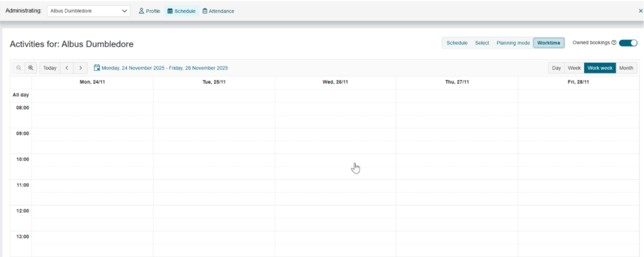Activate Planning mode
644x257 pixels.
click(x=513, y=43)
